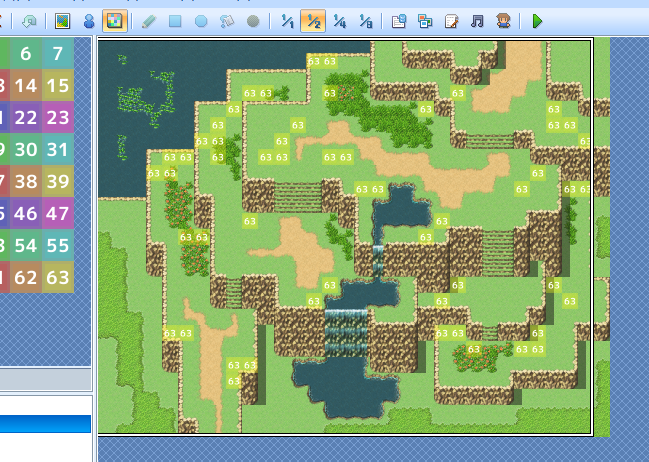Click region tile 55
The width and height of the screenshot is (649, 462).
click(x=58, y=245)
